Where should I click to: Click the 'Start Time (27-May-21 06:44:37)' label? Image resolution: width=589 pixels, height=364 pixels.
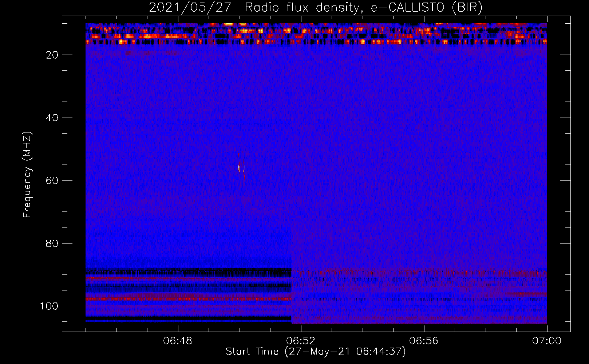pyautogui.click(x=316, y=352)
